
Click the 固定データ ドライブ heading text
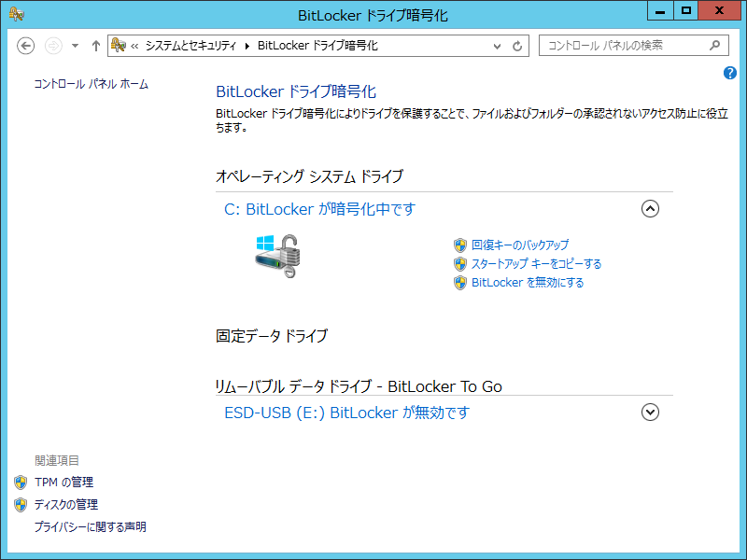pos(272,336)
